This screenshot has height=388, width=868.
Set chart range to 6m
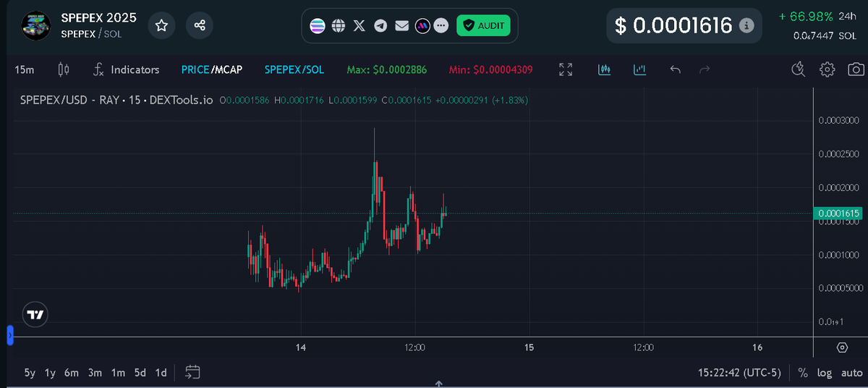[71, 373]
